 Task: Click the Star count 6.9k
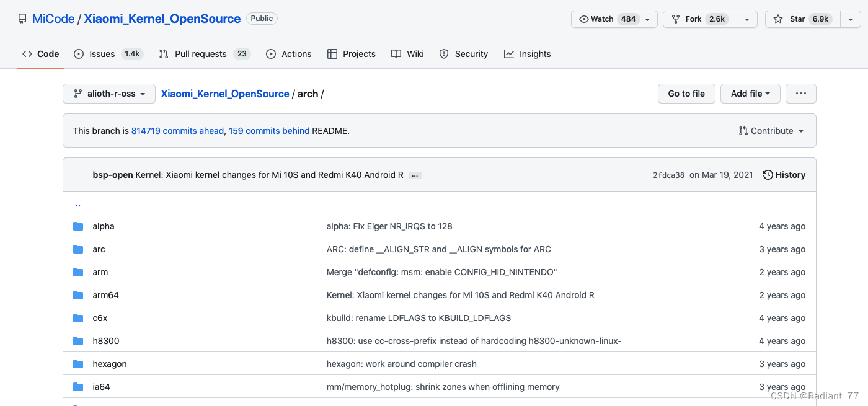pyautogui.click(x=820, y=19)
